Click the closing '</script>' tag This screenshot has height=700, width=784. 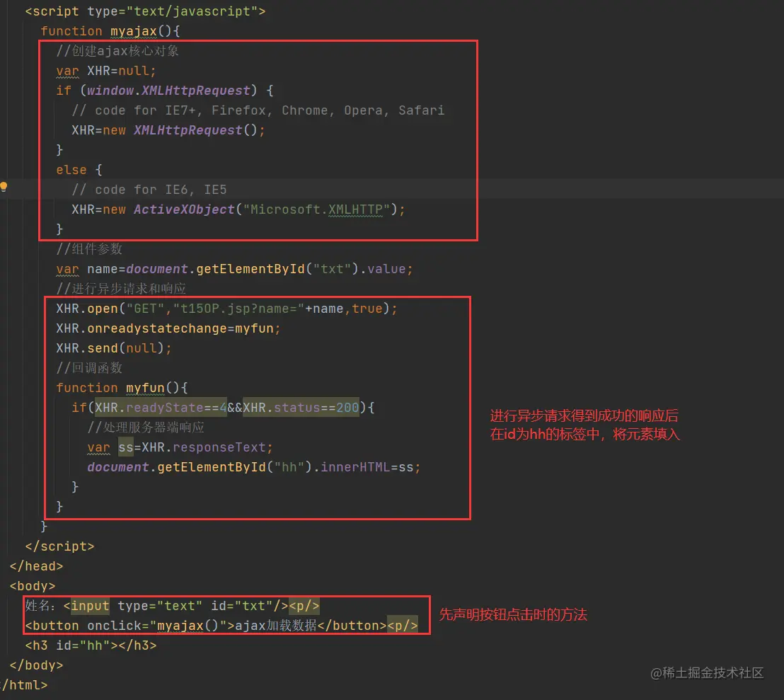(59, 546)
